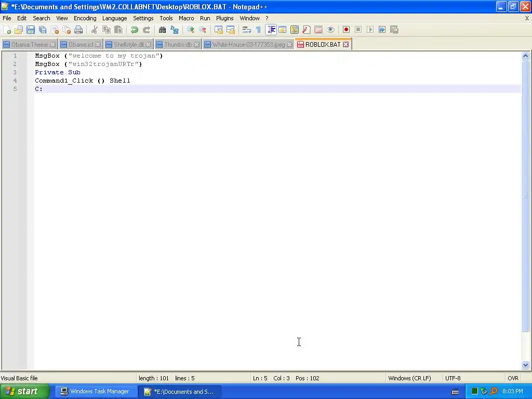Undo the last edit with the green arrow

pos(135,30)
